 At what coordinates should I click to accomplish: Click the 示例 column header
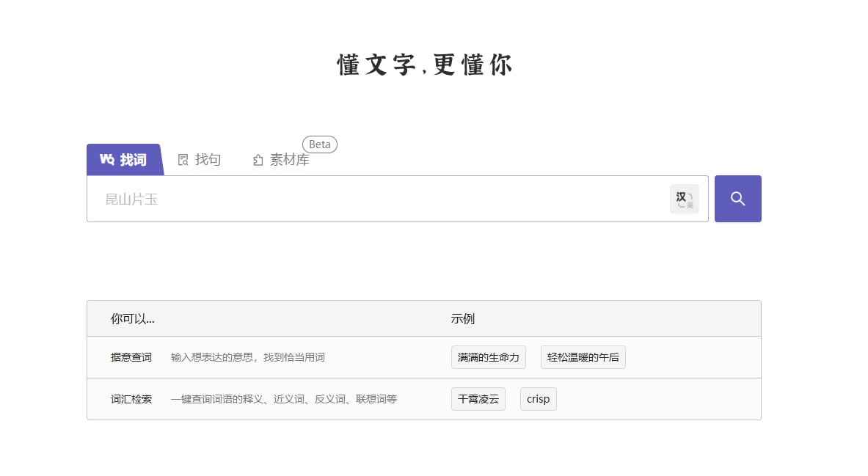[462, 319]
